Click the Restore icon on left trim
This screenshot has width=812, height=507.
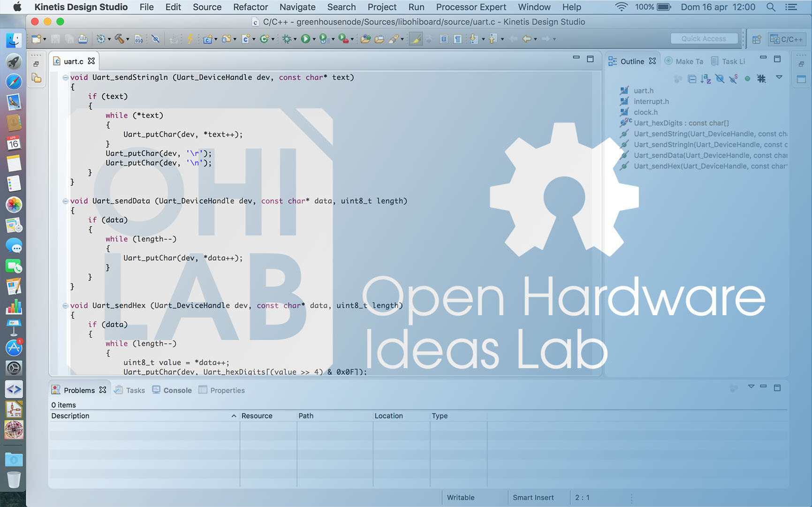[x=36, y=64]
